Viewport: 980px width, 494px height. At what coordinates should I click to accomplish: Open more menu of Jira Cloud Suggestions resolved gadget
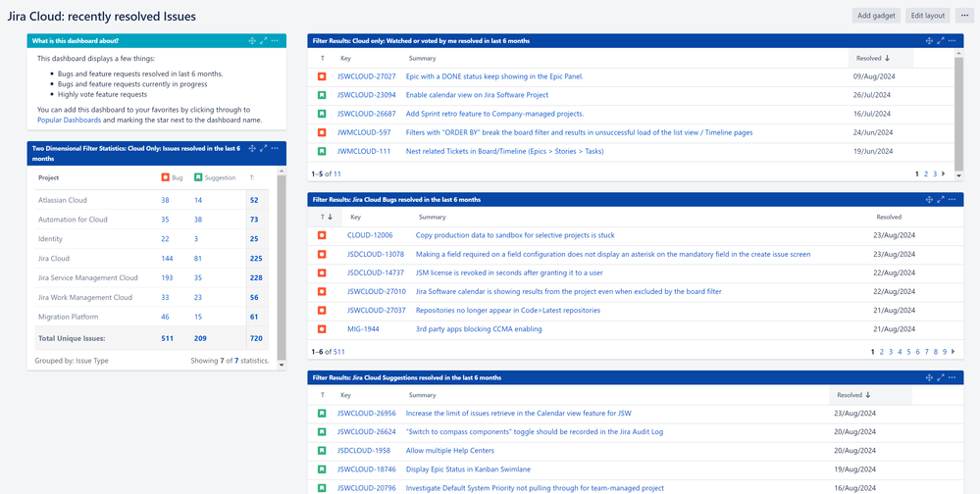point(952,377)
